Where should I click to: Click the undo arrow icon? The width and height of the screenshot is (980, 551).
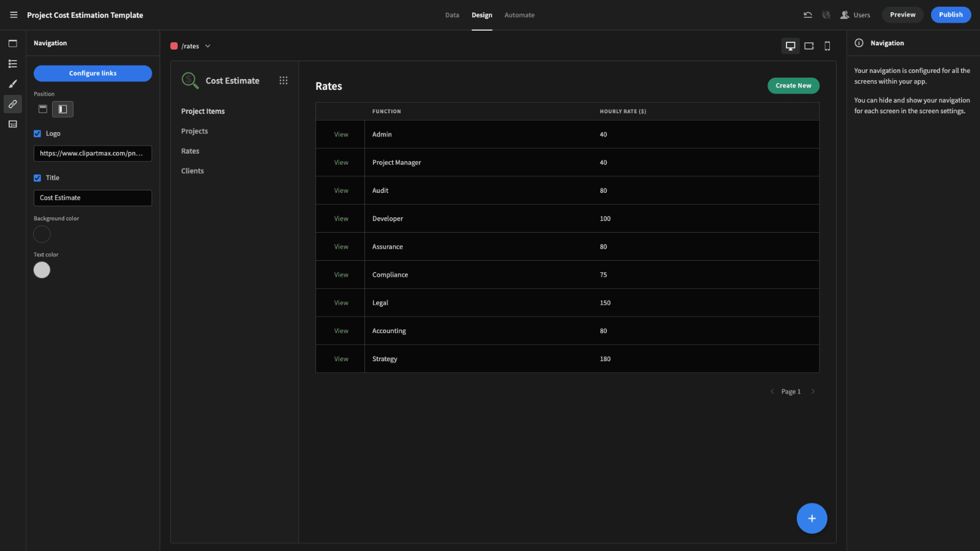click(x=808, y=15)
